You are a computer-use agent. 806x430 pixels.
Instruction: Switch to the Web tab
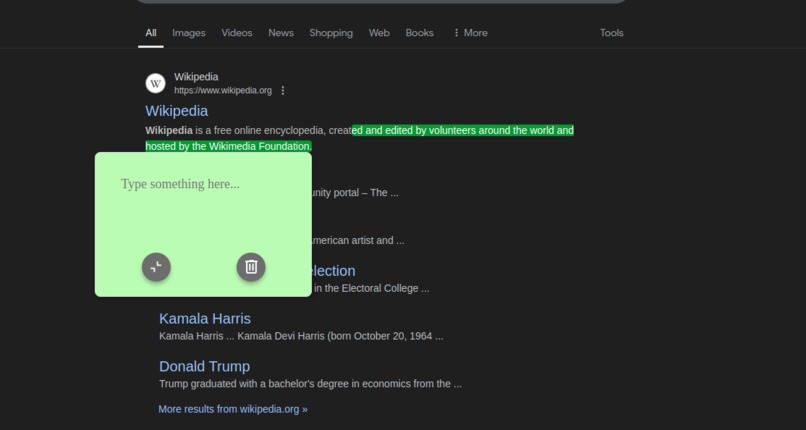pyautogui.click(x=379, y=33)
